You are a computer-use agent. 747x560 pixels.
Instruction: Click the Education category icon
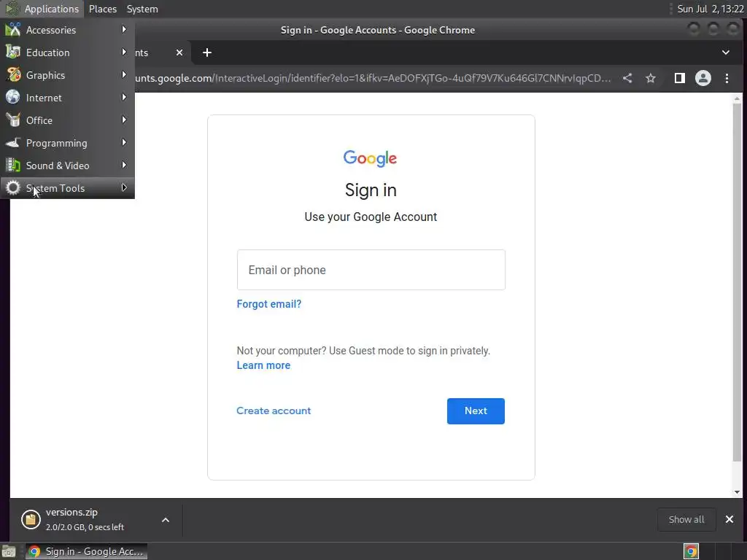(x=13, y=52)
